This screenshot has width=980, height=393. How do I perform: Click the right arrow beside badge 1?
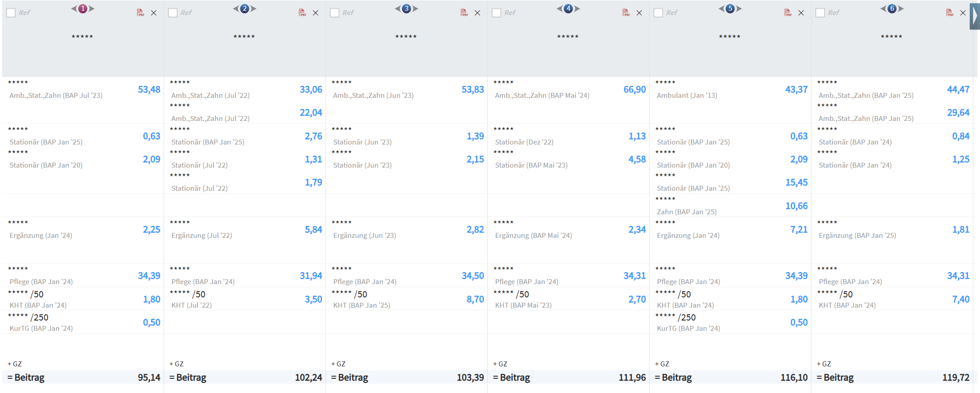pyautogui.click(x=91, y=8)
